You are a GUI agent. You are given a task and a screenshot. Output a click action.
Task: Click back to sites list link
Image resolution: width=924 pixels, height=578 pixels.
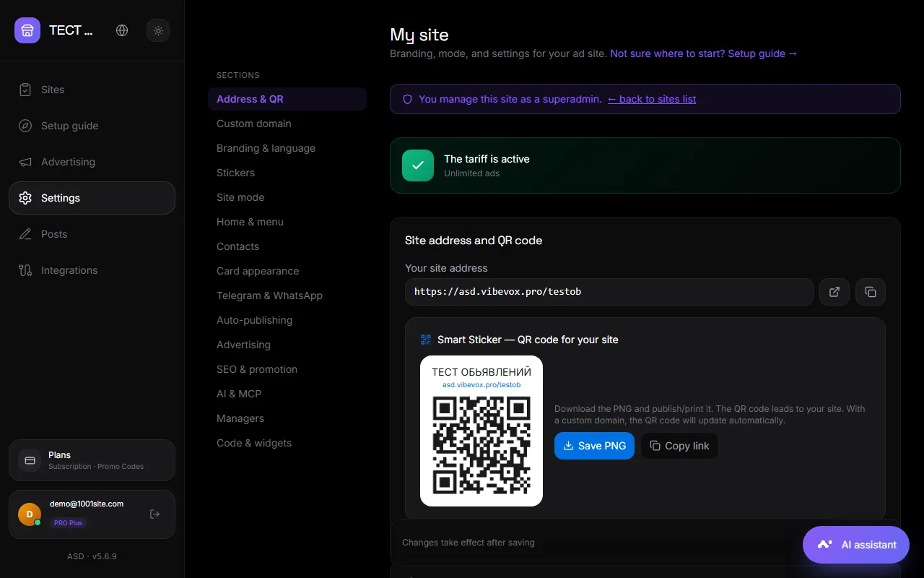[x=652, y=99]
